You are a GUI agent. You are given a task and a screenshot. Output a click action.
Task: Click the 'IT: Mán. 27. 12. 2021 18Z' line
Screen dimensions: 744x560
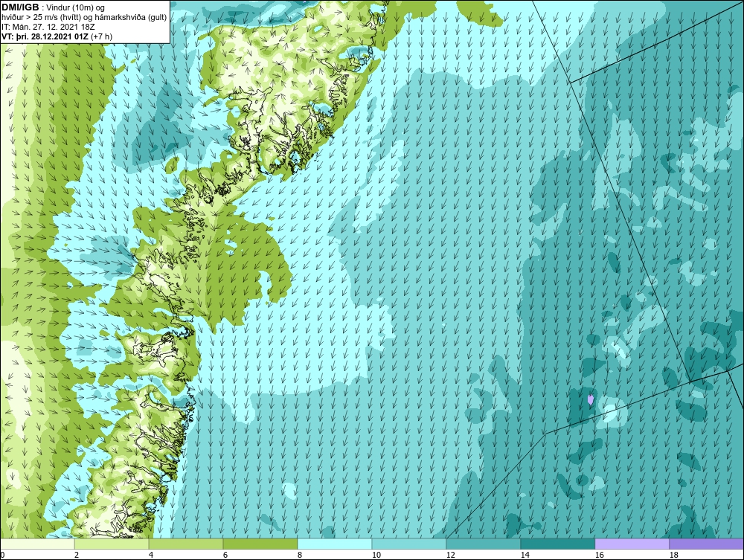coord(48,27)
